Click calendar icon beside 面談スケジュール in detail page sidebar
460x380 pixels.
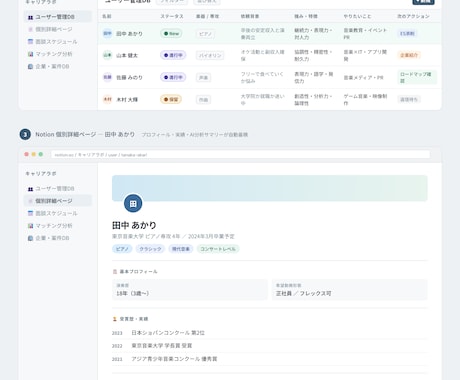30,213
